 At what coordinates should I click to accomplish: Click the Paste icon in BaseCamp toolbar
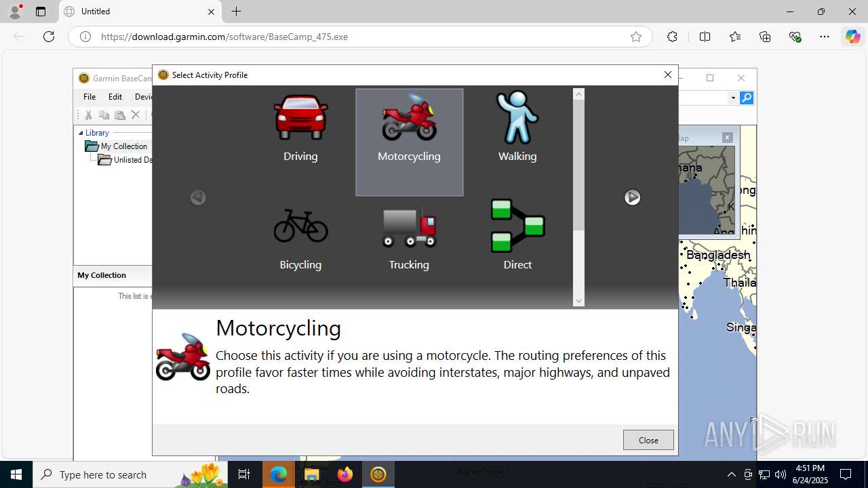pos(119,115)
